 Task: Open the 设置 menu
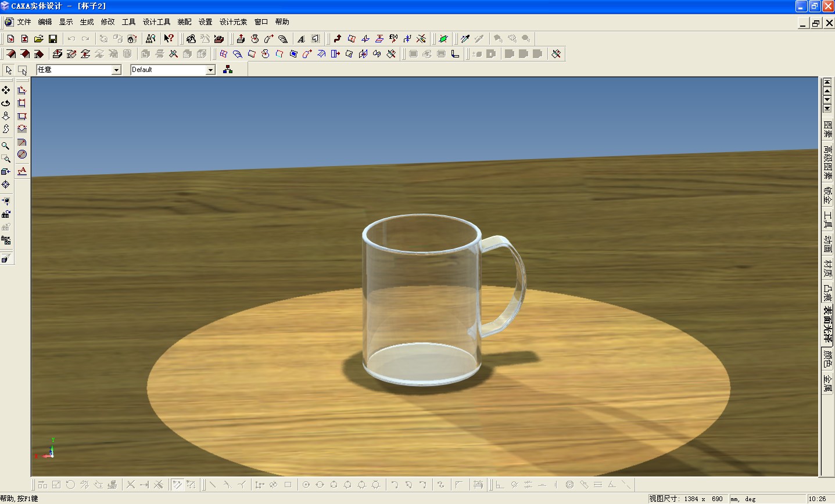205,22
